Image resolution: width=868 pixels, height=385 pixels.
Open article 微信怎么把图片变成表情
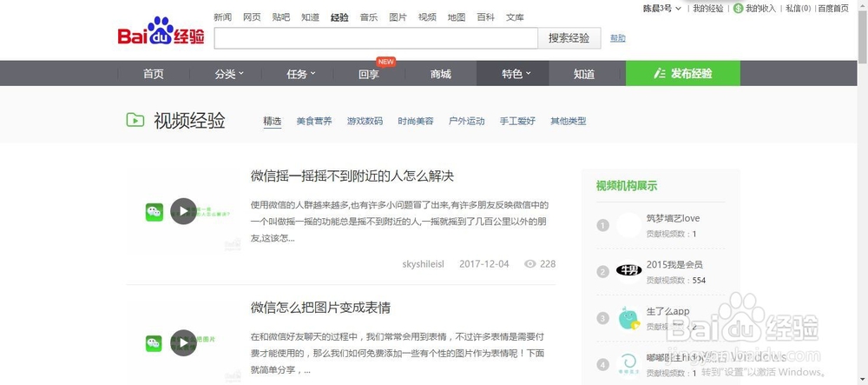pos(320,308)
